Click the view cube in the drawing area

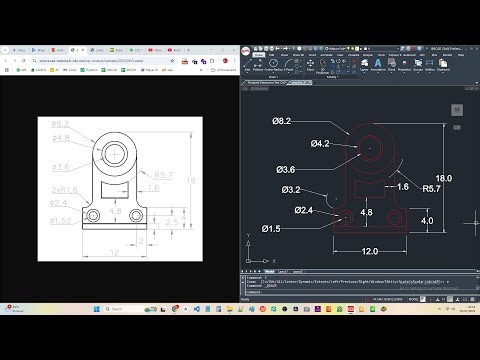(x=457, y=110)
